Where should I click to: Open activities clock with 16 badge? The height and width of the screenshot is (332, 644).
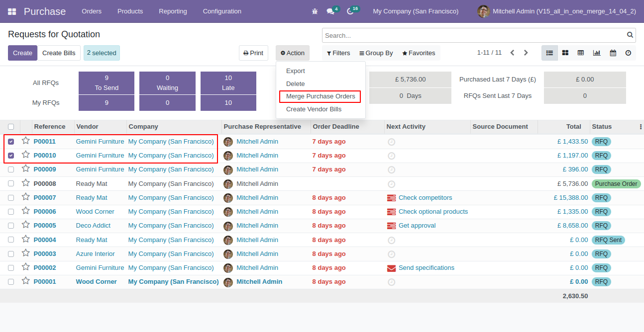(x=352, y=11)
